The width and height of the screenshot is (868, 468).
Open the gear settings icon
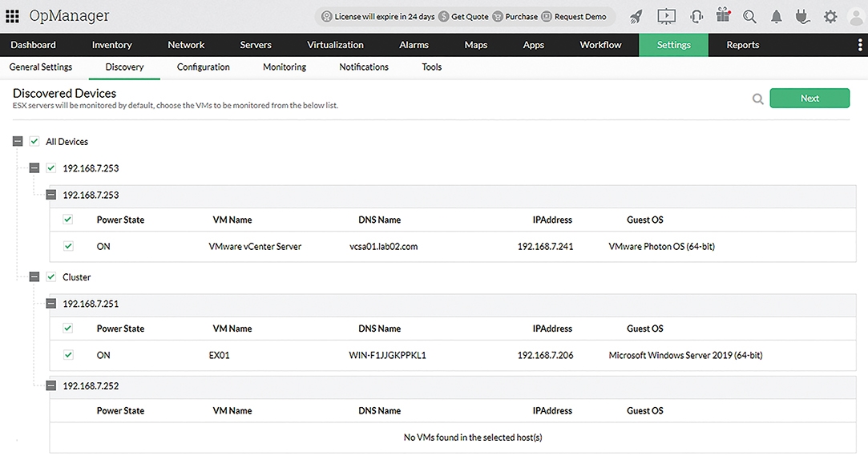(830, 17)
